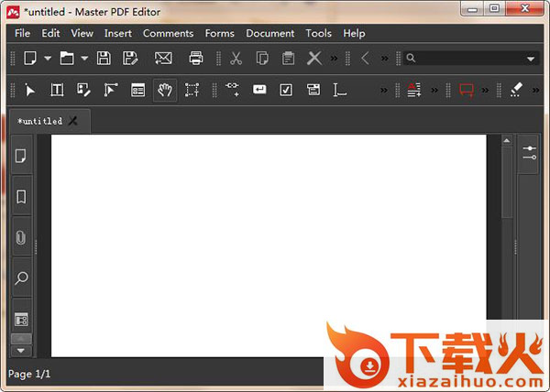Select the arrow selection tool
This screenshot has height=392, width=550.
30,90
